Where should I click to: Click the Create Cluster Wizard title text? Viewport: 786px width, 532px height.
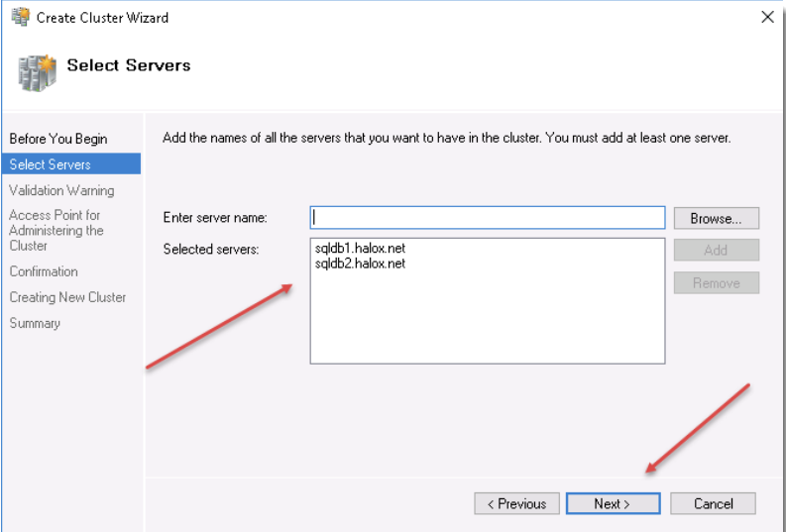pos(102,18)
